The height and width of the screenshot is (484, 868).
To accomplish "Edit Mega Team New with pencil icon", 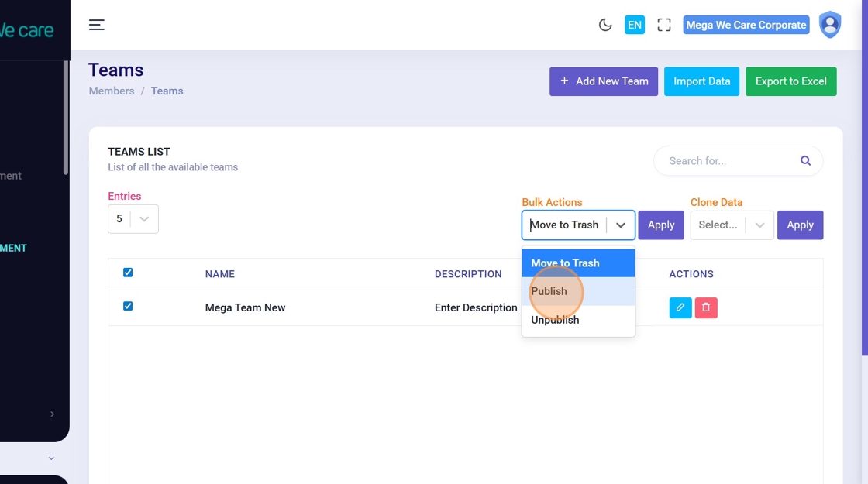I will pos(680,307).
